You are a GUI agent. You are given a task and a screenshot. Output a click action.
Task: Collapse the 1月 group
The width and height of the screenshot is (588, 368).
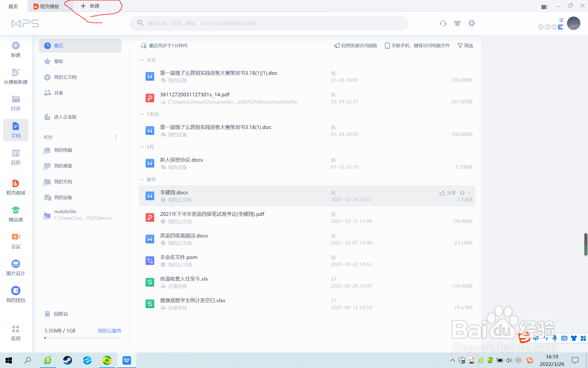click(142, 147)
